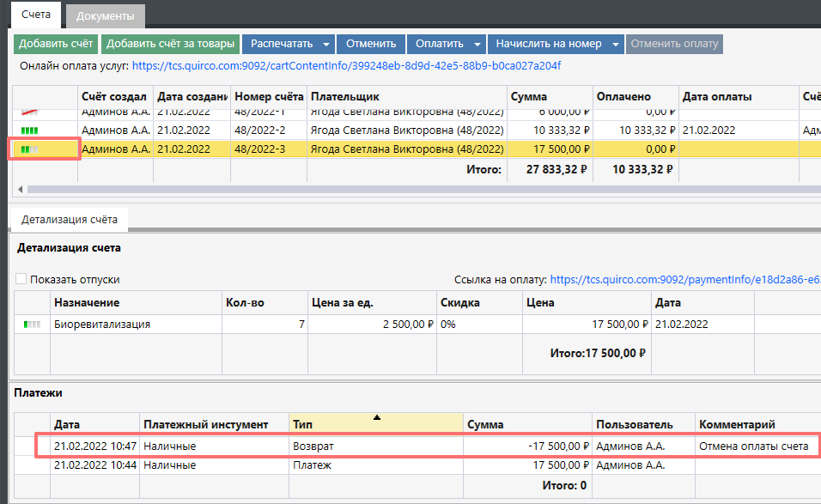The image size is (821, 504).
Task: Click the status icon next to Биоревитализация
Action: pyautogui.click(x=32, y=325)
